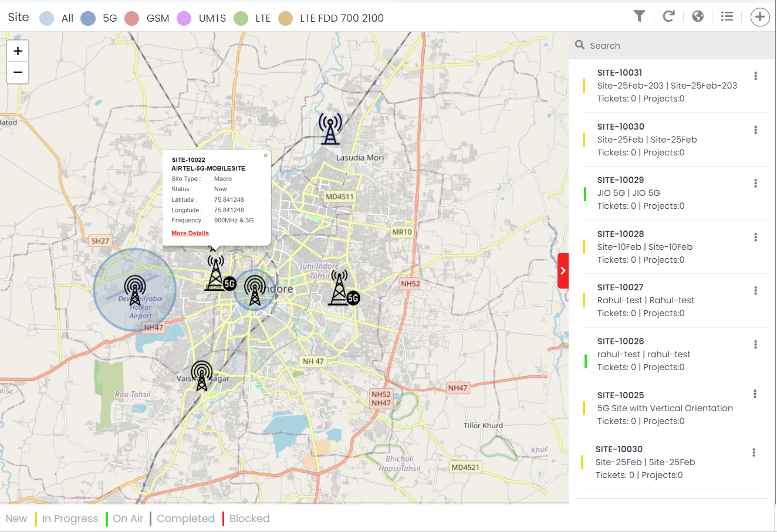Select the tower icon near Lasudia Mori
Image resolution: width=777 pixels, height=532 pixels.
tap(329, 128)
